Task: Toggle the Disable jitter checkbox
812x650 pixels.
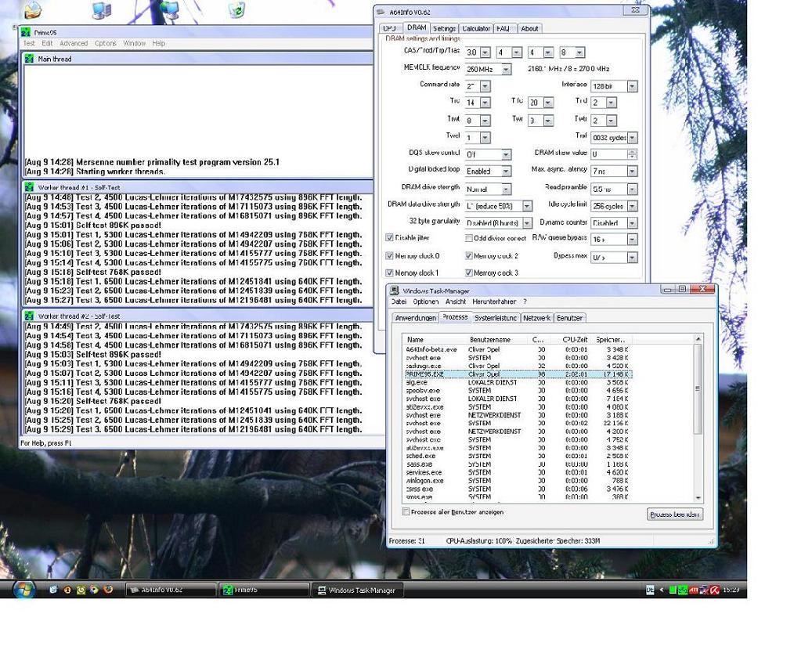Action: pos(389,238)
